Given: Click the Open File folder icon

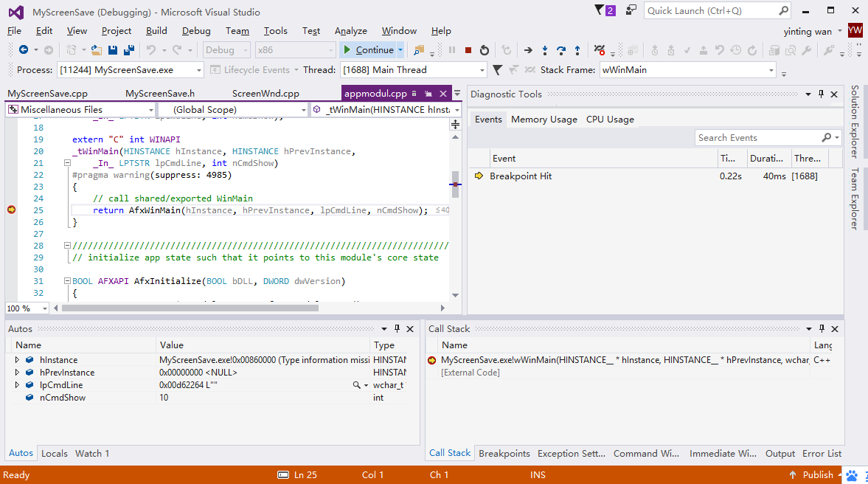Looking at the screenshot, I should pyautogui.click(x=97, y=50).
